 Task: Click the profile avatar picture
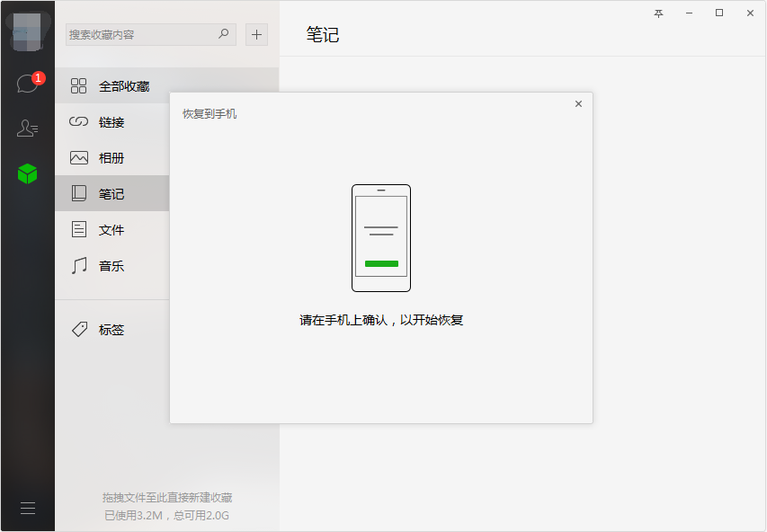[x=27, y=31]
